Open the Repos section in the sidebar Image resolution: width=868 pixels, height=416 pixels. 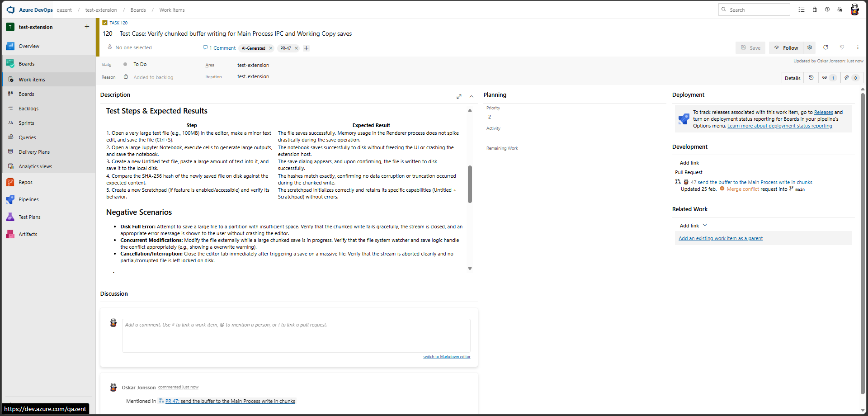(x=25, y=182)
